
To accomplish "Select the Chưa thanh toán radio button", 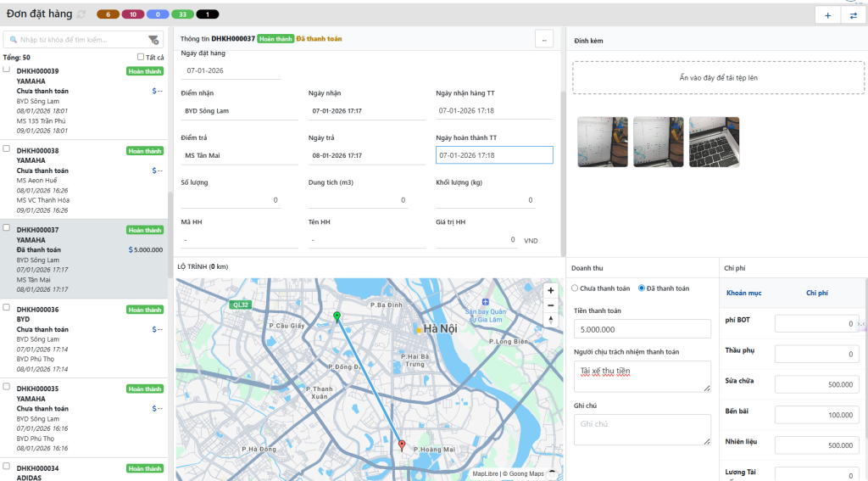I will (576, 288).
